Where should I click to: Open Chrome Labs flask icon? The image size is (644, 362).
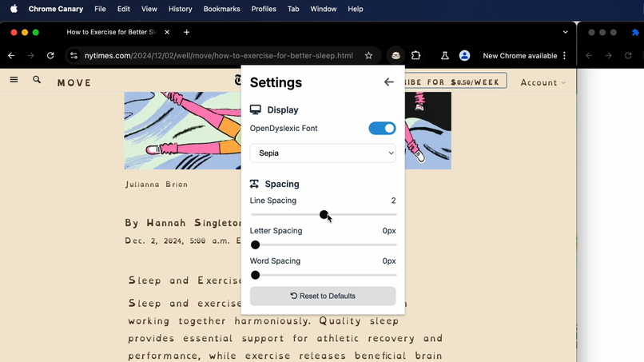[445, 55]
